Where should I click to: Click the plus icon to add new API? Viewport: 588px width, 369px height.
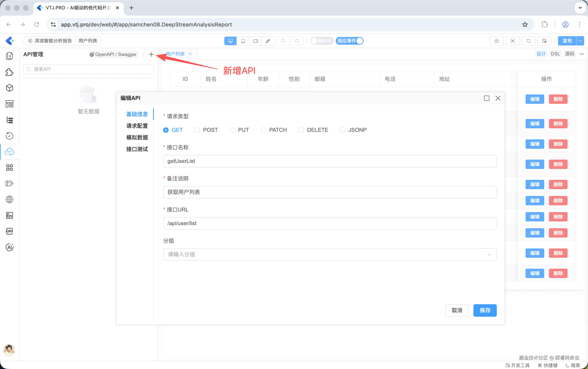[x=151, y=54]
